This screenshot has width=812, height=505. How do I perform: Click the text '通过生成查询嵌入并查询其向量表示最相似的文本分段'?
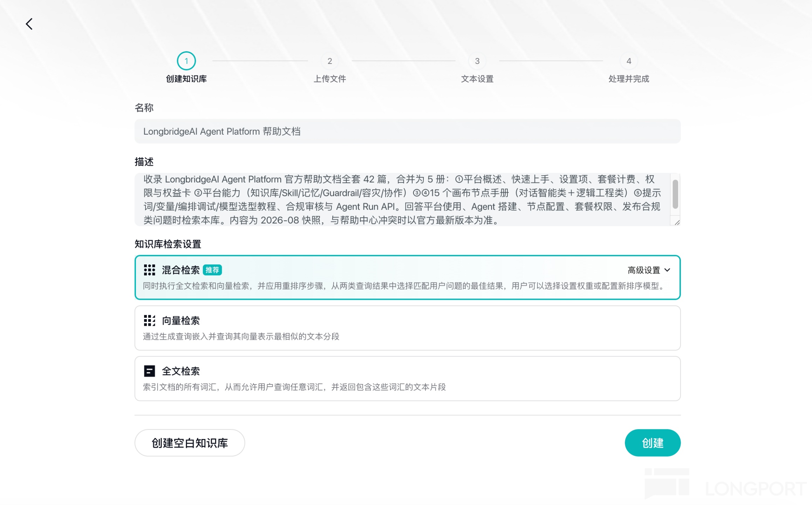[x=241, y=337]
